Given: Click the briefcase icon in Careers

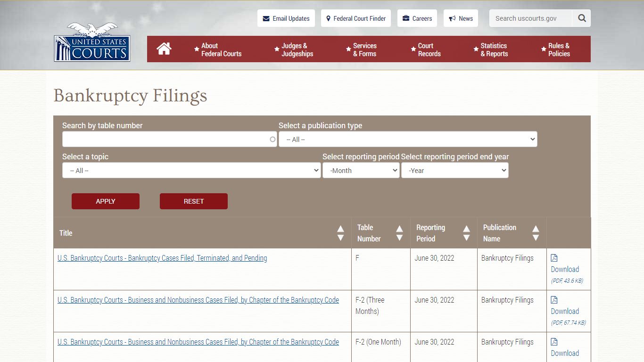Looking at the screenshot, I should 406,18.
